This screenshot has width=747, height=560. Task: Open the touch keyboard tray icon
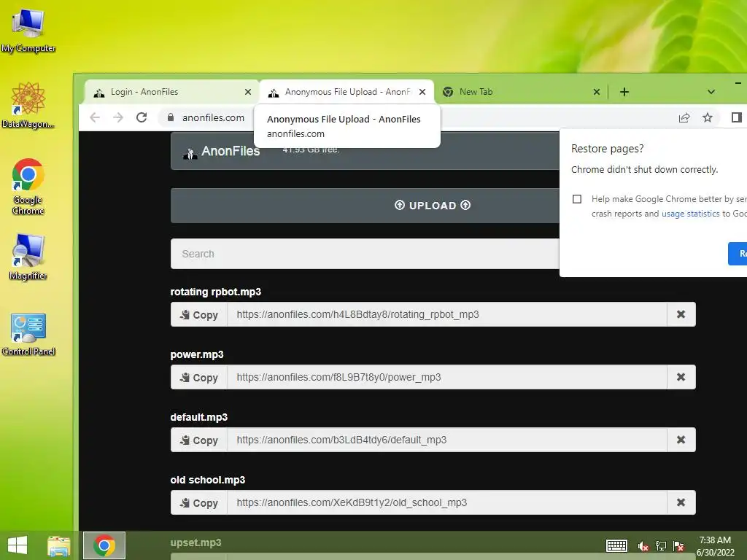pos(616,545)
